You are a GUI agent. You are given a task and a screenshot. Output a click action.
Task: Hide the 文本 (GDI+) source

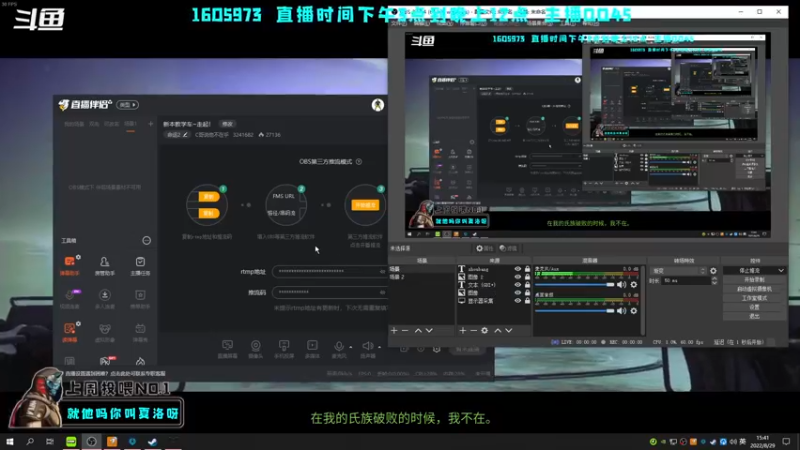pos(518,285)
